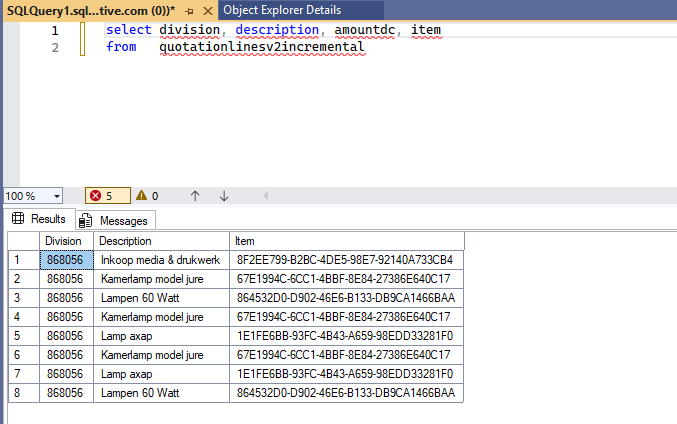The image size is (677, 424).
Task: Click the horizontal scroll left arrow
Action: point(266,196)
